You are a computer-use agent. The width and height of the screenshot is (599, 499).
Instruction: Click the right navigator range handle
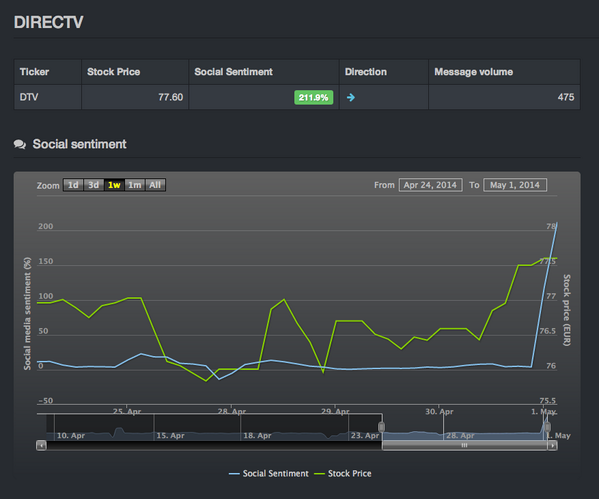click(547, 427)
